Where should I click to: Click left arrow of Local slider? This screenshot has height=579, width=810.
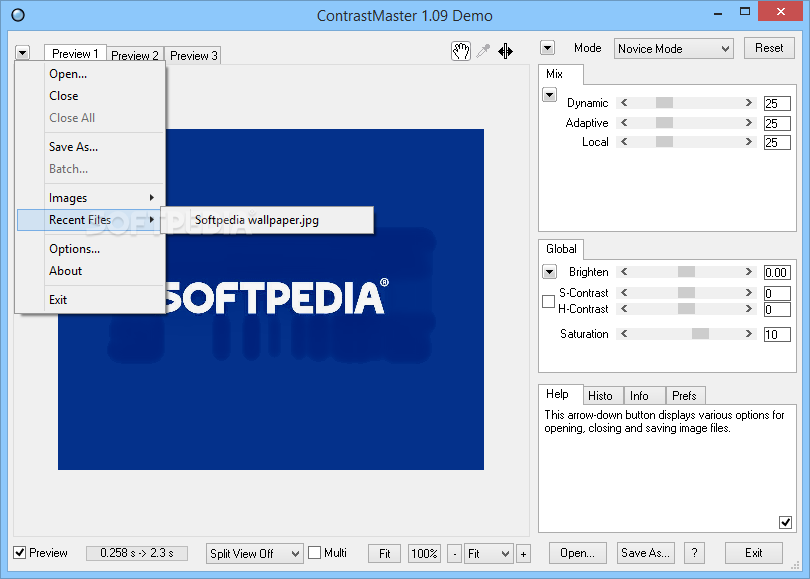624,142
